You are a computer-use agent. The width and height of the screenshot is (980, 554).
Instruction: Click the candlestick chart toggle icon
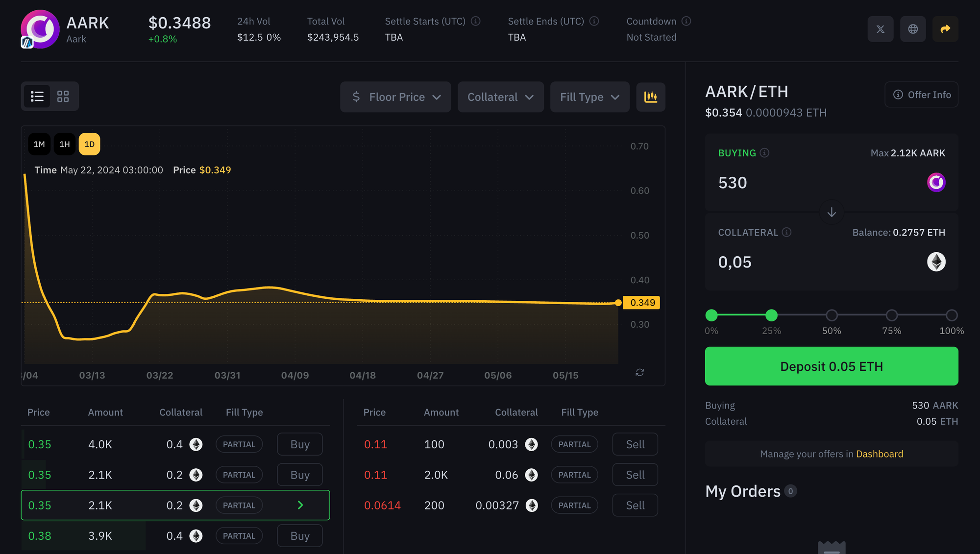[650, 97]
